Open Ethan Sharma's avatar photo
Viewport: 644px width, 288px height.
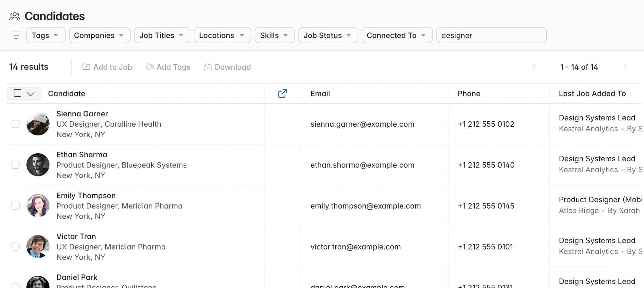[38, 165]
